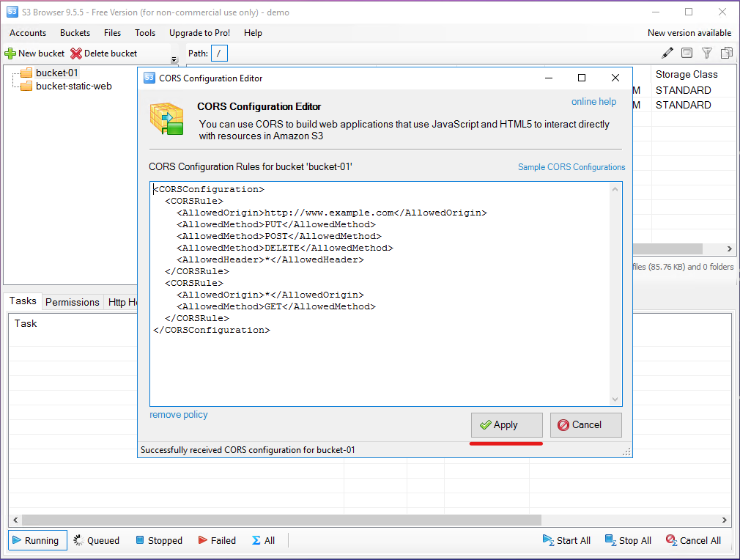Click the filter funnel icon
The width and height of the screenshot is (740, 560).
[x=706, y=53]
